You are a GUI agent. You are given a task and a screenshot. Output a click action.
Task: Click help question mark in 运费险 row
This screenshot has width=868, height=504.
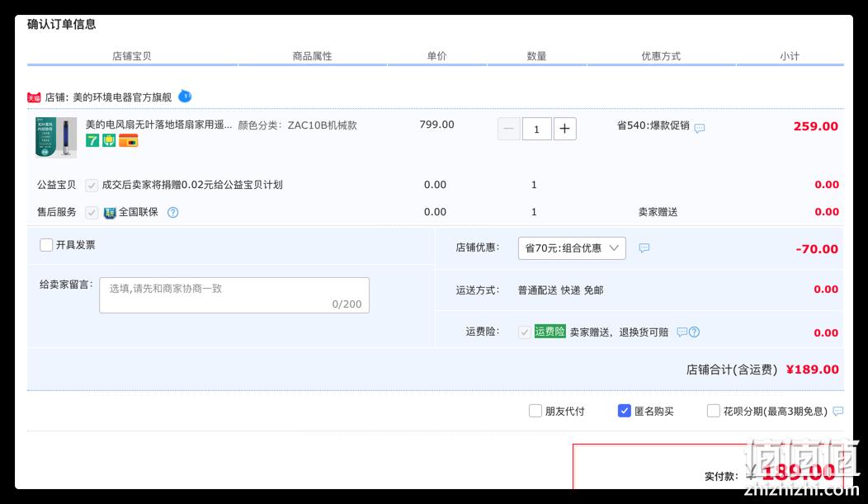pos(694,332)
